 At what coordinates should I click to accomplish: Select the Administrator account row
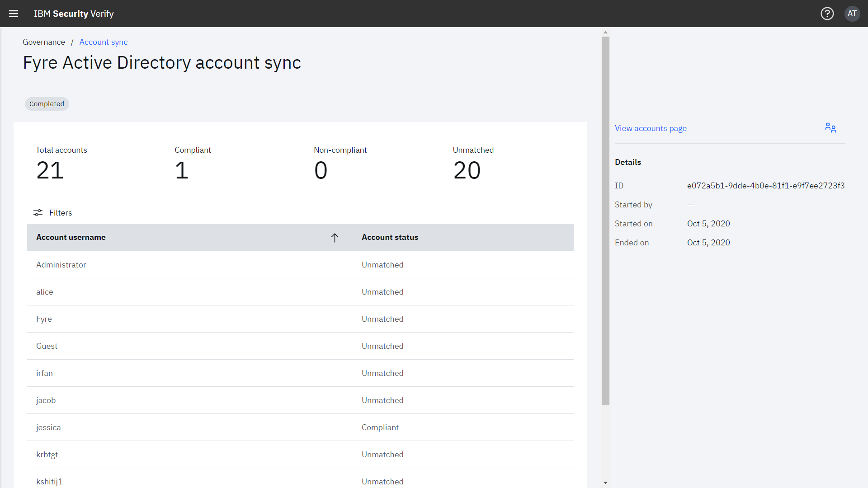click(61, 265)
